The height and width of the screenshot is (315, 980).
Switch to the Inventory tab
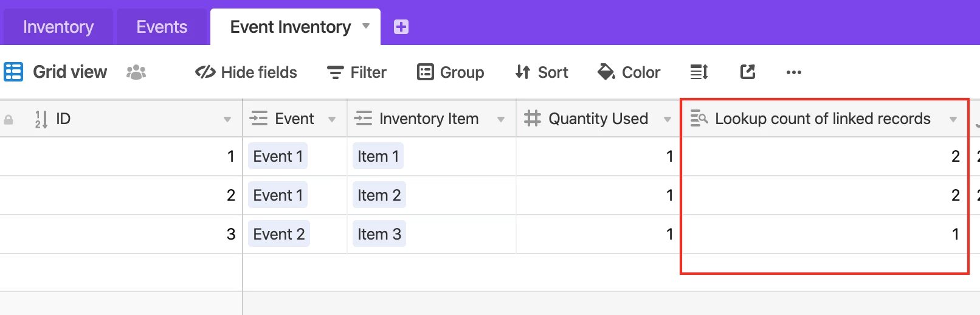(x=58, y=27)
